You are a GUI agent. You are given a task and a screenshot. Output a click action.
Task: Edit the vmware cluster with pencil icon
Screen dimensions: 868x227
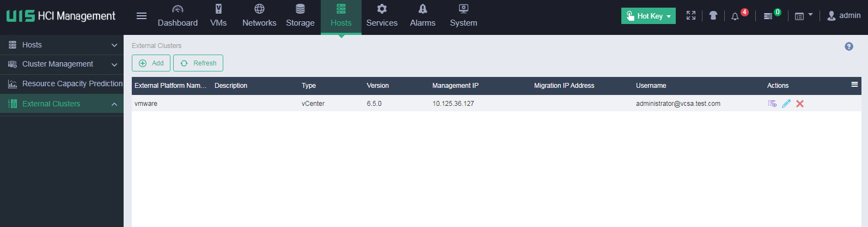click(x=786, y=104)
